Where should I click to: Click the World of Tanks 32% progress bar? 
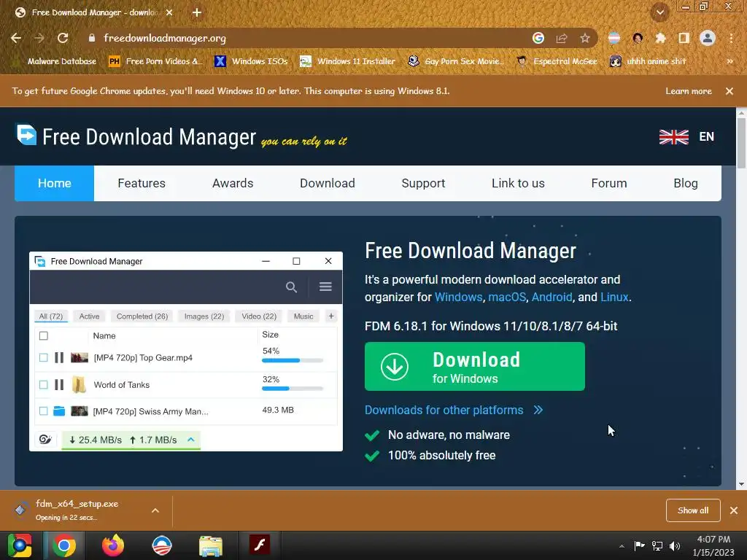click(293, 389)
